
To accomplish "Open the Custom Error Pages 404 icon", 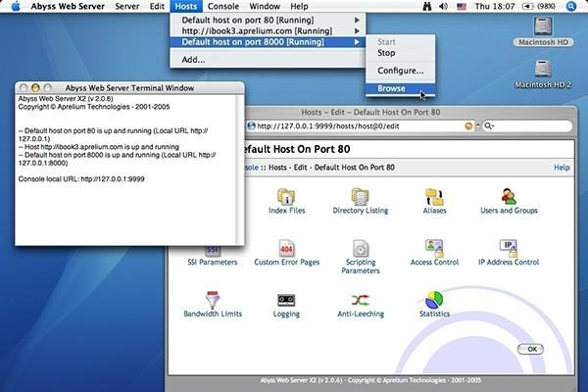I will (286, 248).
